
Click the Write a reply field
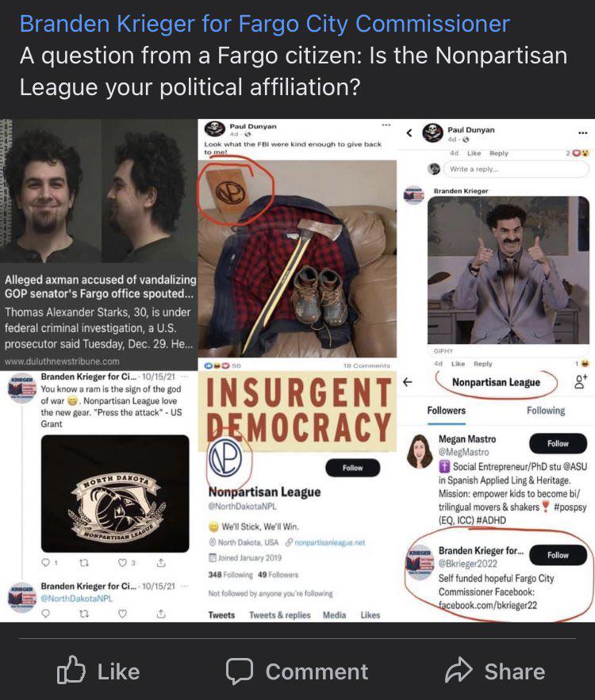tap(516, 169)
